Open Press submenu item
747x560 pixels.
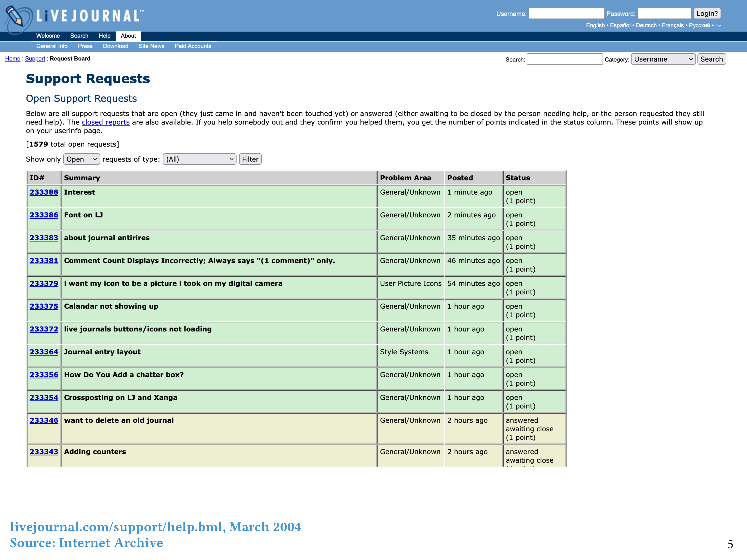85,46
